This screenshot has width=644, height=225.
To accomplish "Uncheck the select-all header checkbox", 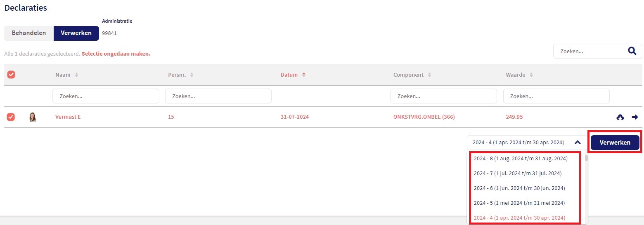I will point(11,75).
